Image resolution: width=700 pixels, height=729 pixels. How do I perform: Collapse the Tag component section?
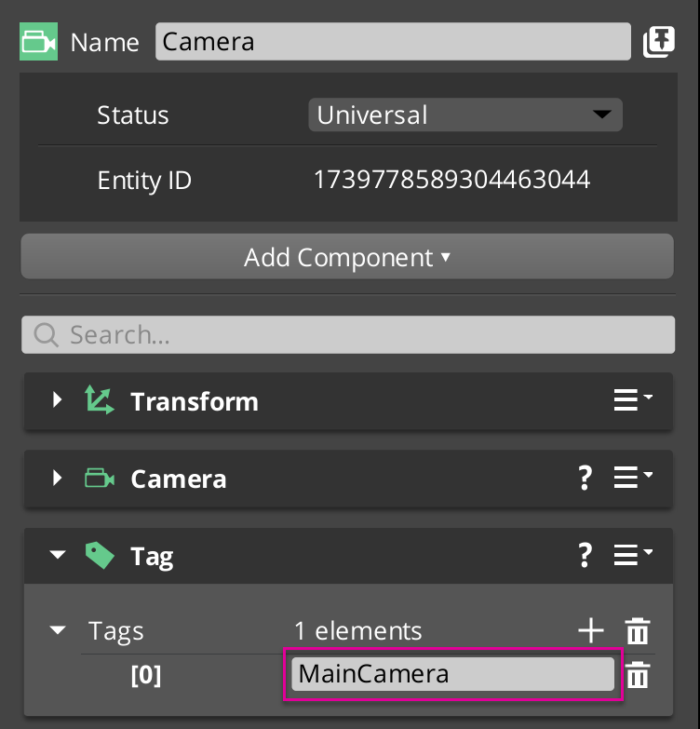click(58, 556)
